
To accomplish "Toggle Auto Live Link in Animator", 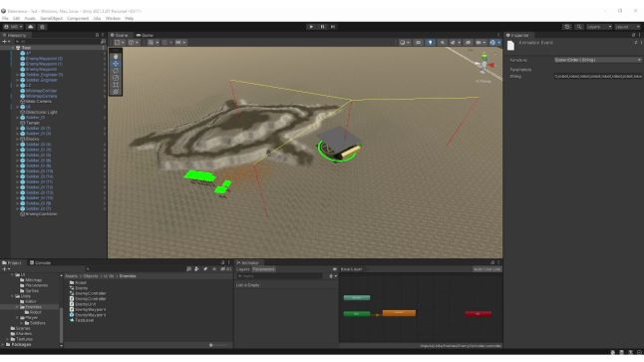I will [487, 269].
